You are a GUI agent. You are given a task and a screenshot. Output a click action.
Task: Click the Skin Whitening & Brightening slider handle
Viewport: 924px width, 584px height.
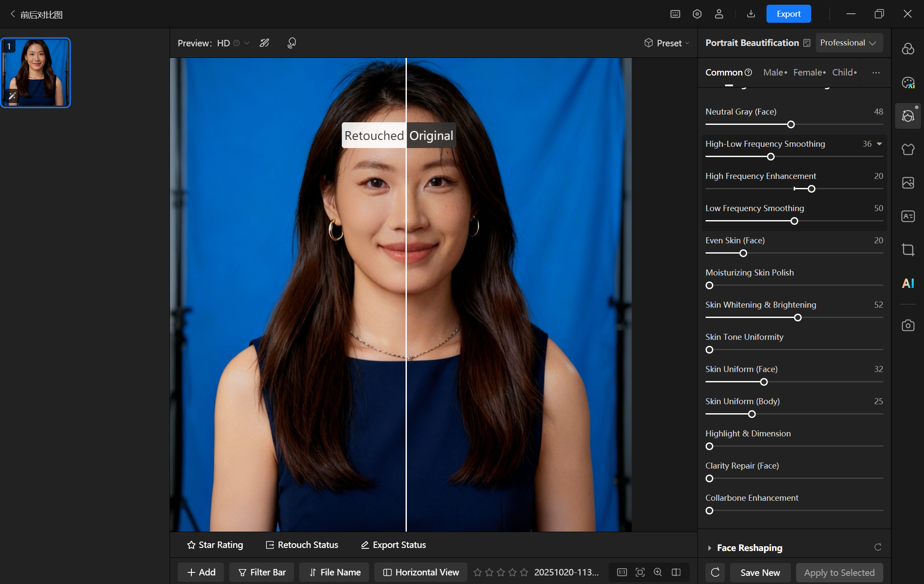pos(797,318)
